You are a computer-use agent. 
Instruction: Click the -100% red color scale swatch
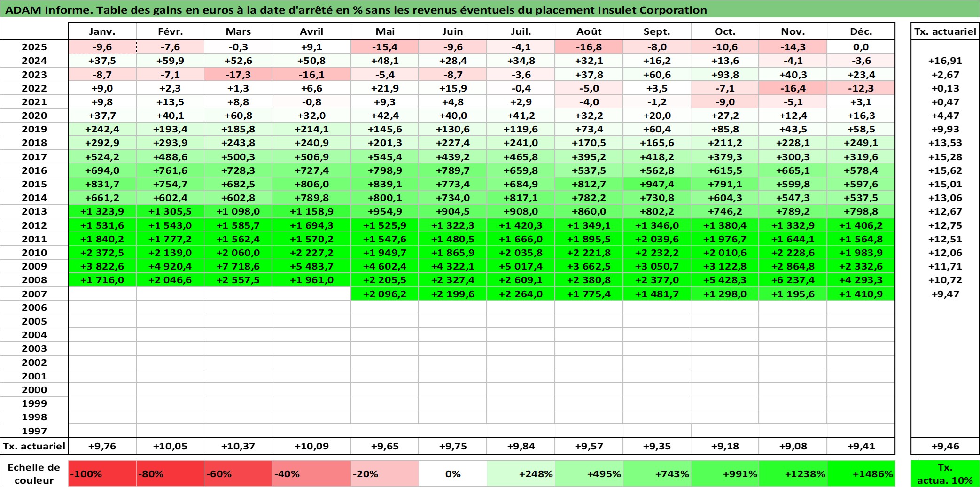pyautogui.click(x=102, y=473)
